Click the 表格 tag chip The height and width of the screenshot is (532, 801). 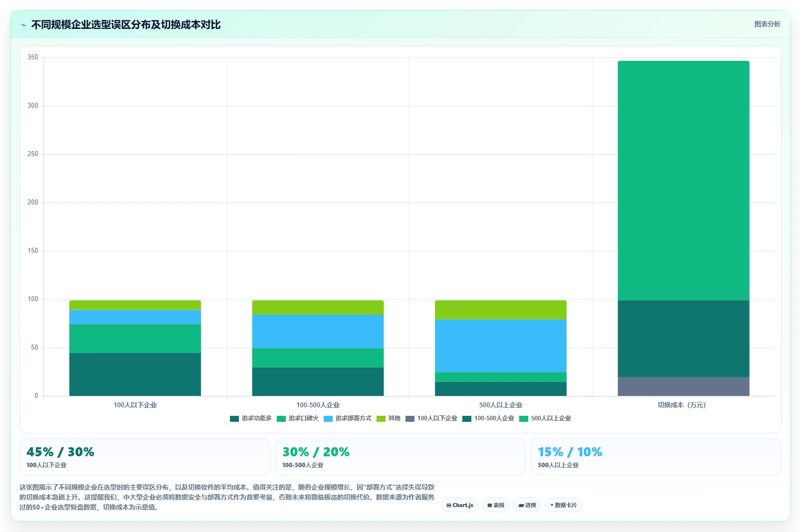tap(496, 505)
